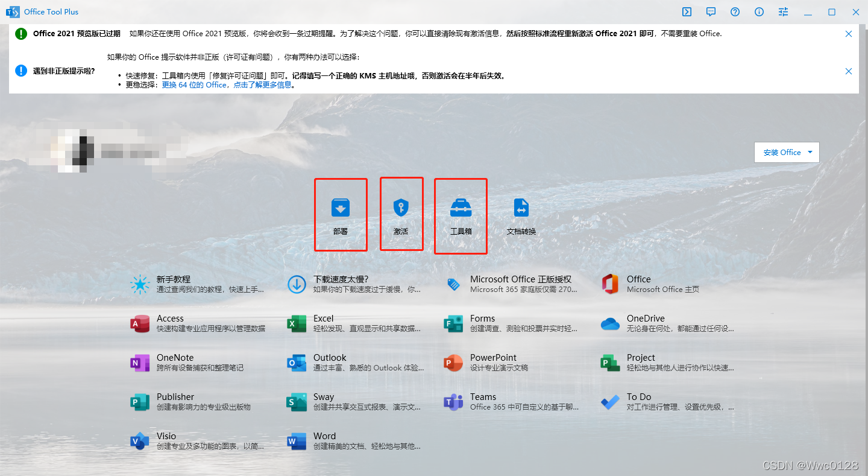Screen dimensions: 868x476
Task: Launch OneNote via its purple icon
Action: pos(140,363)
